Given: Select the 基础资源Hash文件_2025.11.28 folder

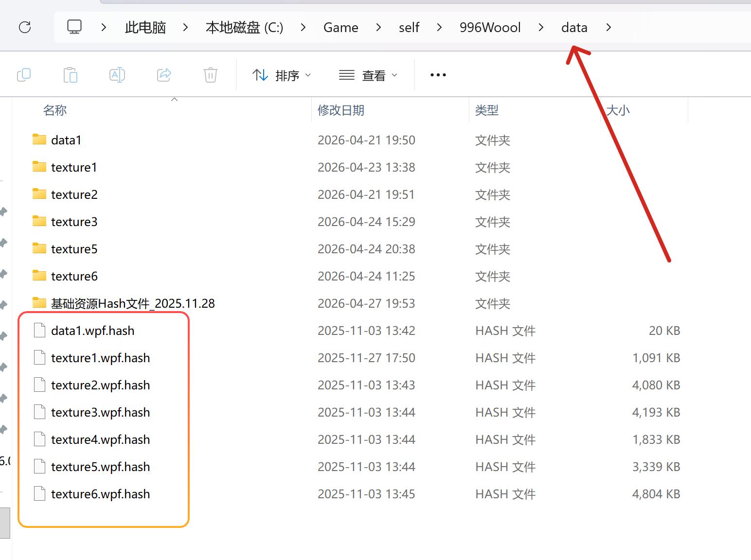Looking at the screenshot, I should coord(132,303).
